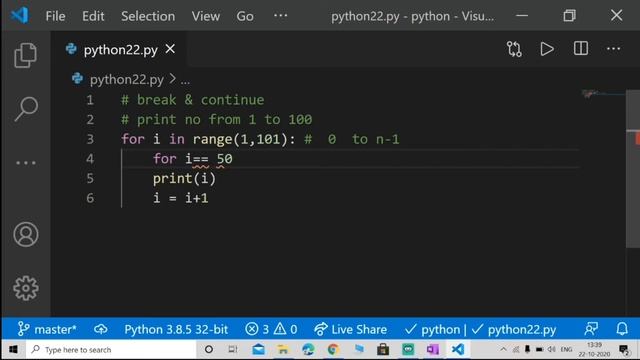
Task: Click the comment '# break & continue'
Action: click(193, 100)
